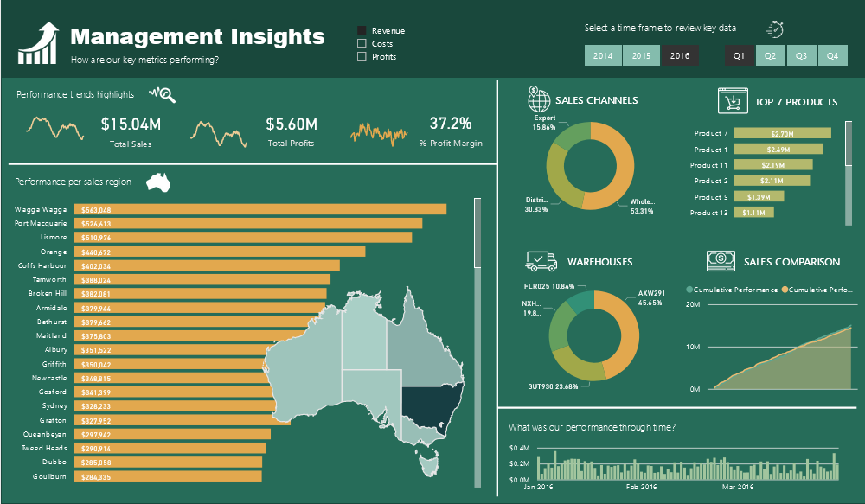
Task: Select the 2014 year filter
Action: (603, 55)
